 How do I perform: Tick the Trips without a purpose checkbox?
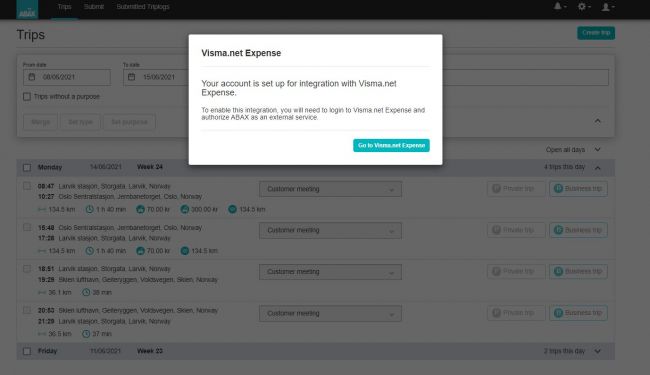[x=27, y=97]
